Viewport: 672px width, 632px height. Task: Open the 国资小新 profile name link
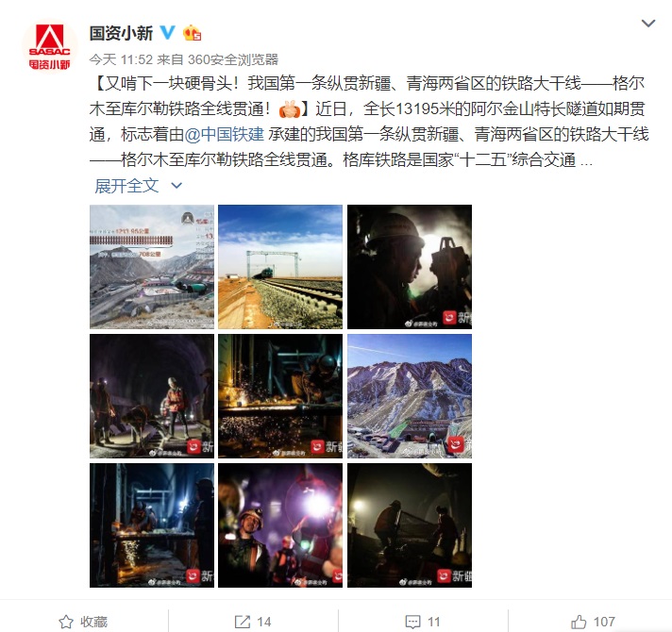click(122, 33)
